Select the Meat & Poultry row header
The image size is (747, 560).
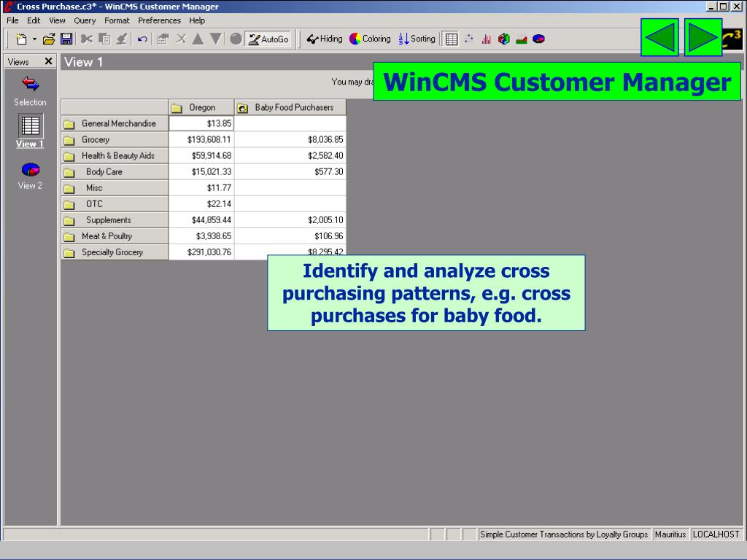pyautogui.click(x=115, y=236)
